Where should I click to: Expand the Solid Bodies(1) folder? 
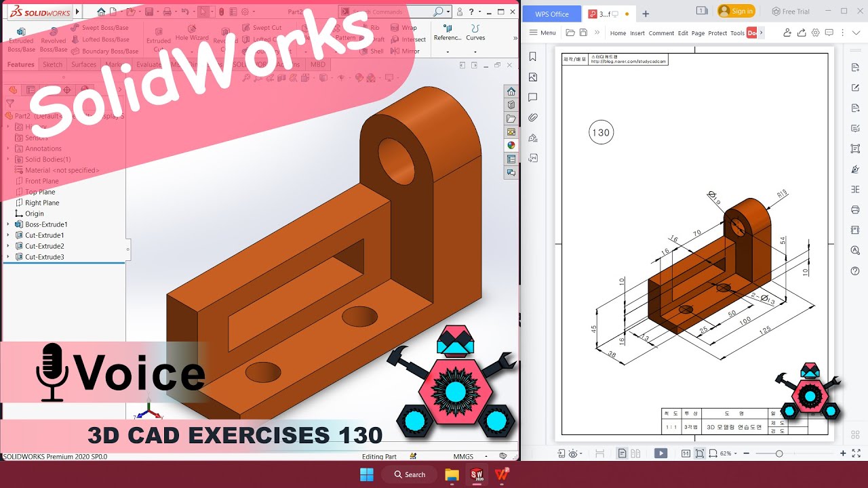pyautogui.click(x=8, y=159)
